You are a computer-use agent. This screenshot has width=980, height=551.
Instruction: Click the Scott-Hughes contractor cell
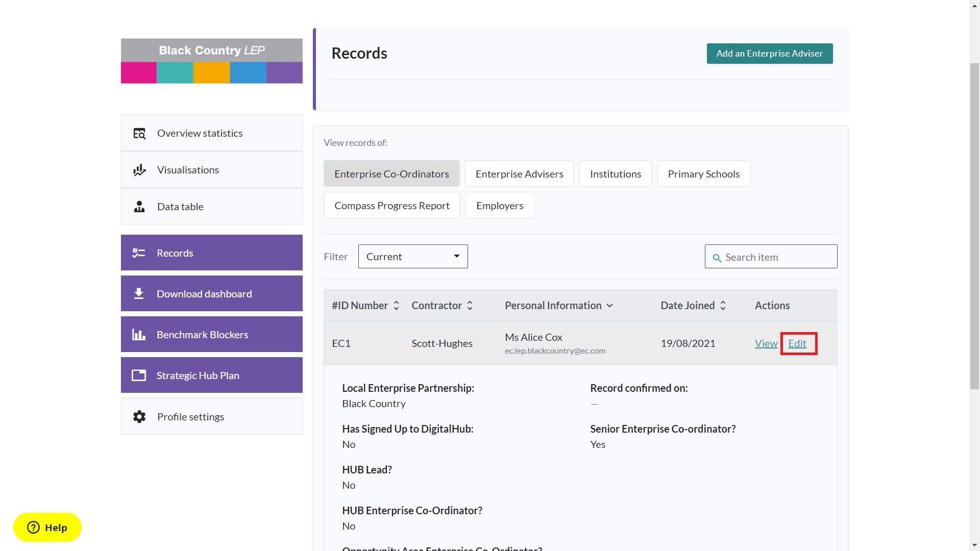(x=442, y=343)
